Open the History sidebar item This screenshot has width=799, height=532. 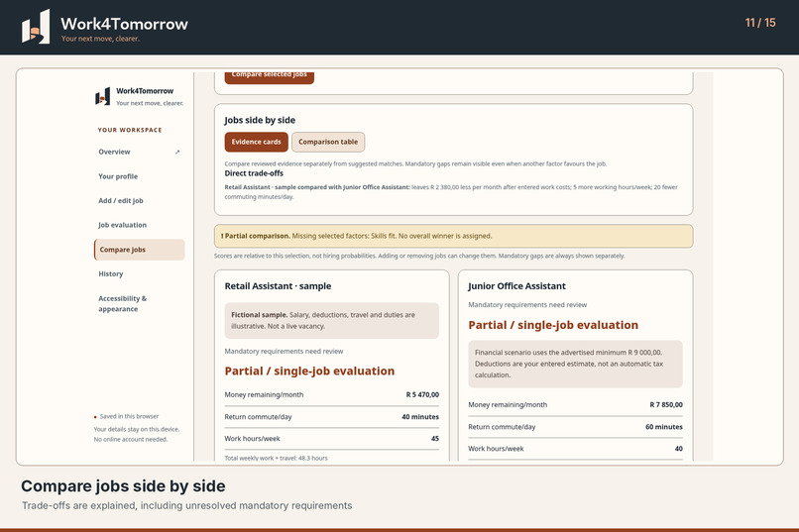point(139,273)
